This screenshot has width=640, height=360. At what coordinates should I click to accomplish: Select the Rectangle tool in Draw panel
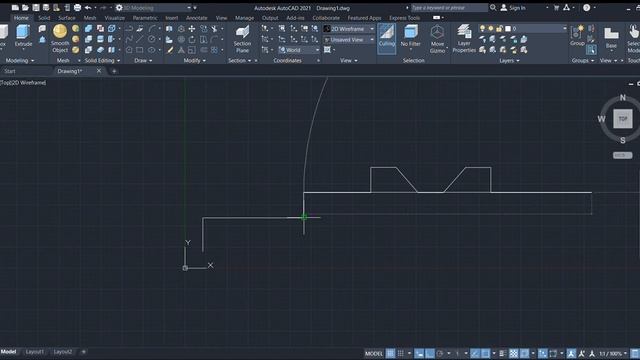click(x=140, y=50)
